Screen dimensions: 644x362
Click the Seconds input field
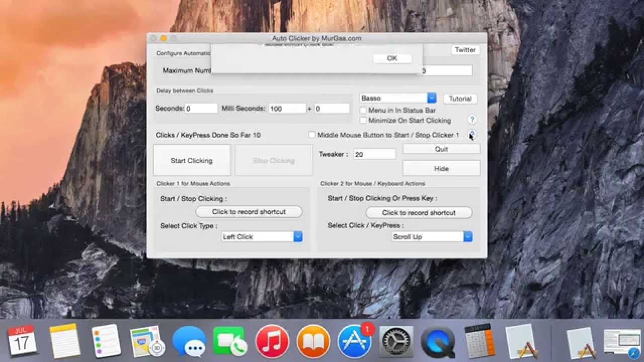[201, 108]
